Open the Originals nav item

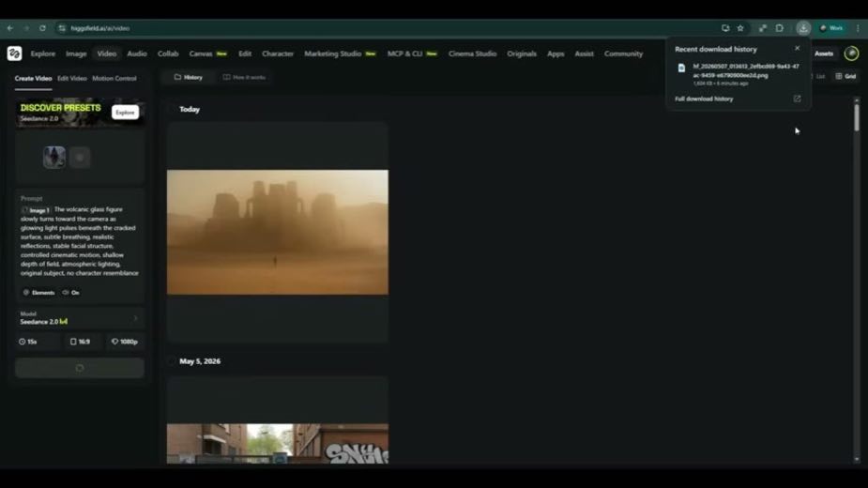point(522,53)
